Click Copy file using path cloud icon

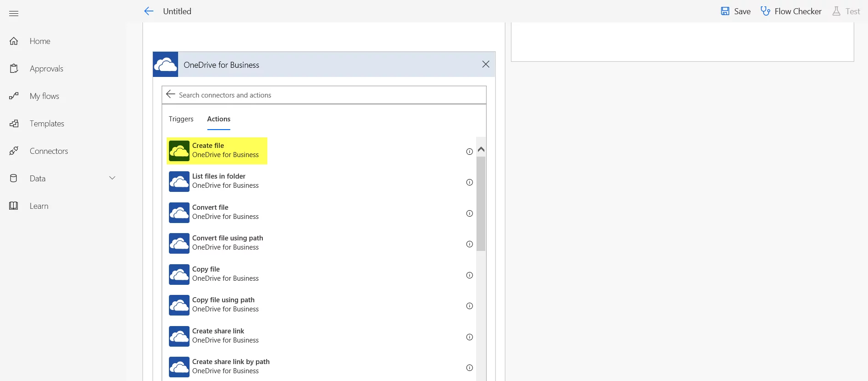[179, 305]
